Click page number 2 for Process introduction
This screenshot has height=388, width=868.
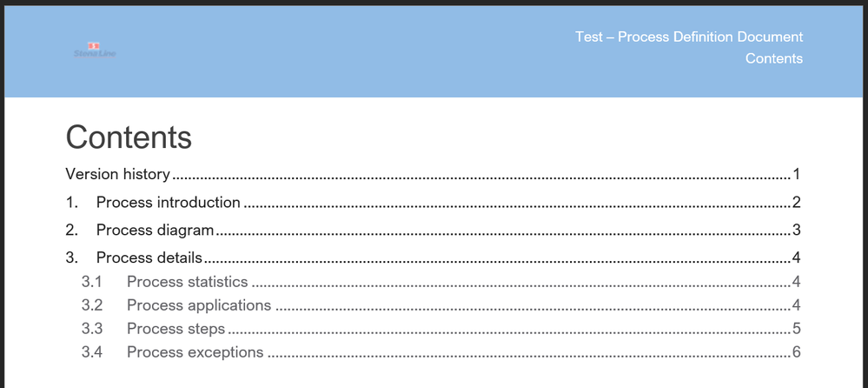point(797,203)
